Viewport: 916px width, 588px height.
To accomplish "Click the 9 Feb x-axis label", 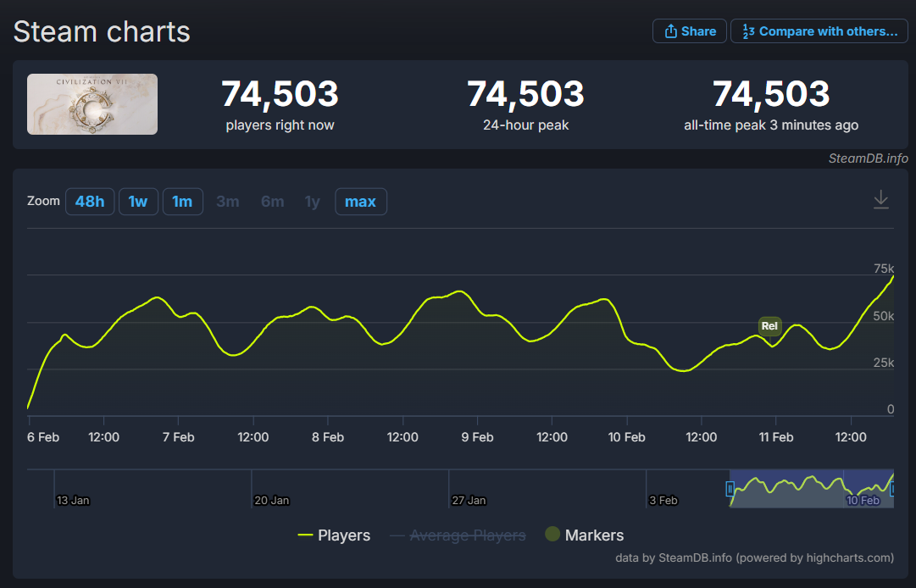I will pos(477,437).
